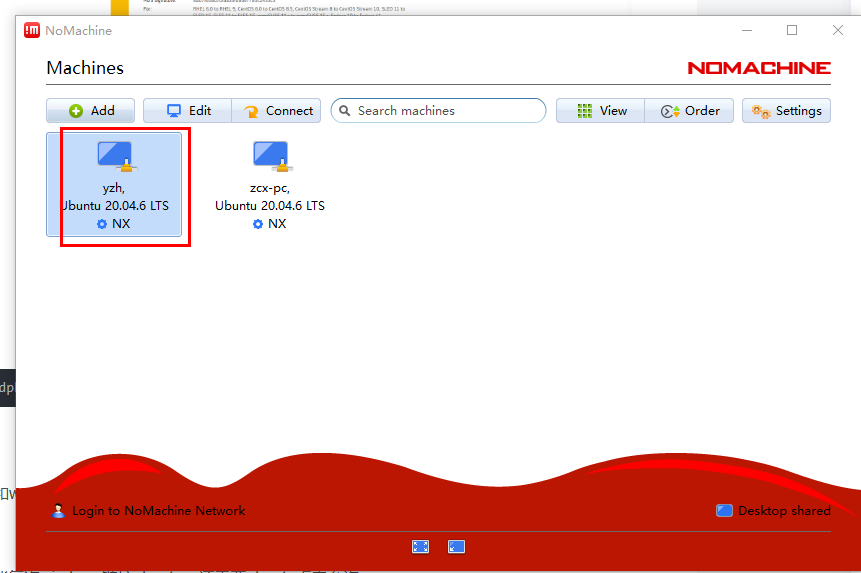Viewport: 861px width, 573px height.
Task: Click the shrink-window icon in bottom bar
Action: [456, 547]
